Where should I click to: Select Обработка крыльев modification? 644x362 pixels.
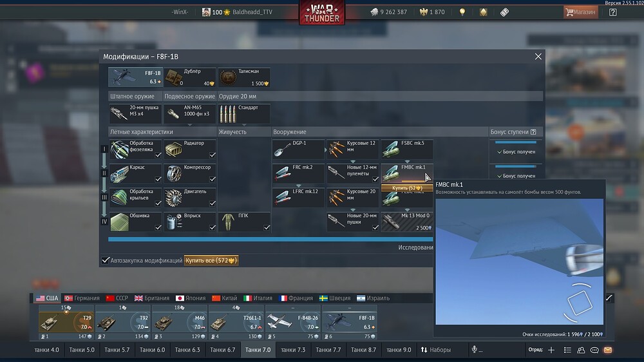(x=135, y=198)
